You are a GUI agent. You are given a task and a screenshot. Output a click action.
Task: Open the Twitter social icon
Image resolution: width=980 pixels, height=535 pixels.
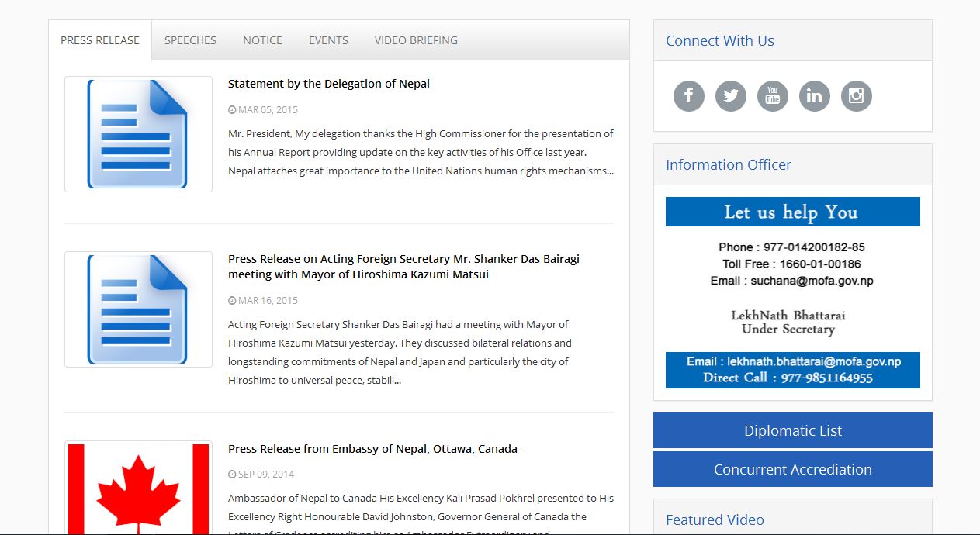pos(730,96)
